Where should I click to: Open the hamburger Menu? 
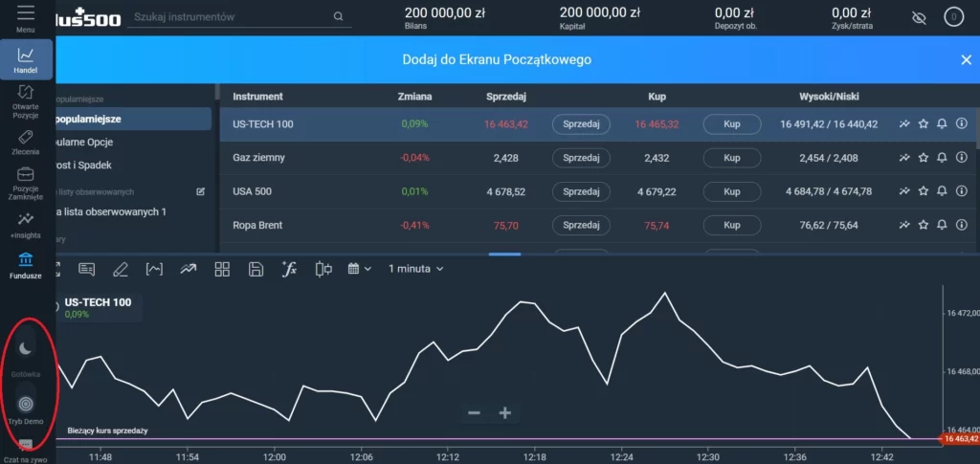pyautogui.click(x=26, y=16)
